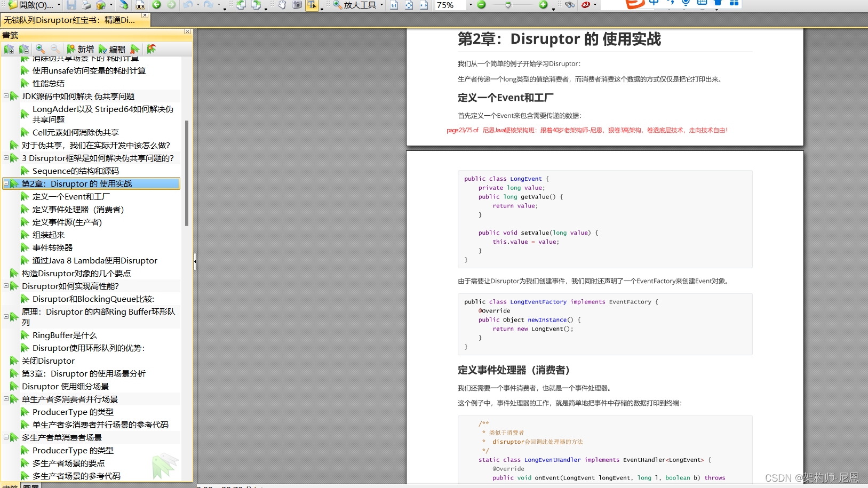Image resolution: width=868 pixels, height=488 pixels.
Task: Click the 新增 add bookmark button
Action: point(80,49)
